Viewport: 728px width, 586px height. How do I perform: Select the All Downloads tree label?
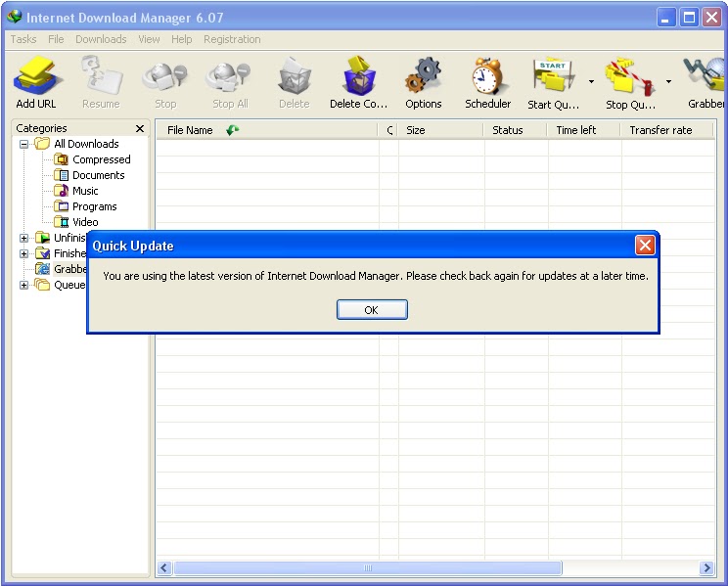coord(86,144)
